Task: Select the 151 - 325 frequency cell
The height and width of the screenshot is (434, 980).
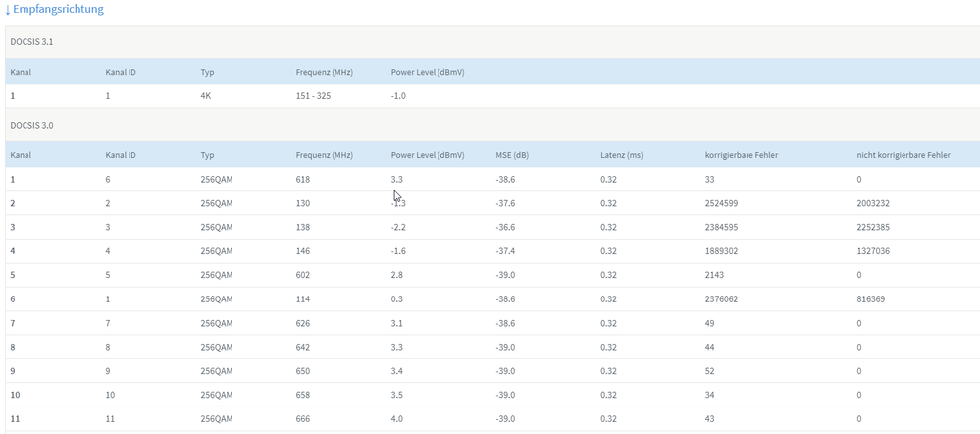Action: [x=315, y=96]
